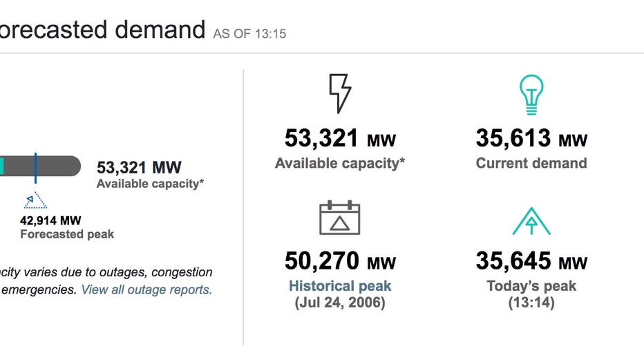Click the gray capacity progress bar
The width and height of the screenshot is (644, 362).
pos(40,166)
